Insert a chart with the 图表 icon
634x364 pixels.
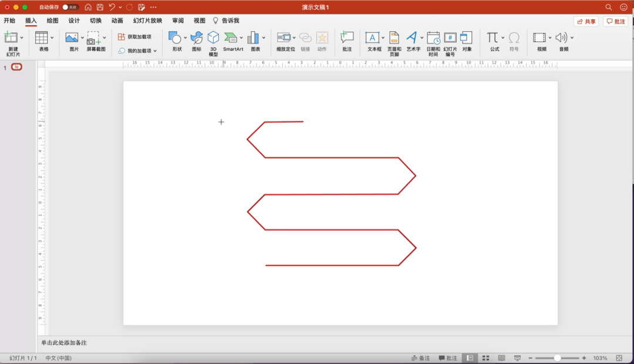pyautogui.click(x=253, y=38)
